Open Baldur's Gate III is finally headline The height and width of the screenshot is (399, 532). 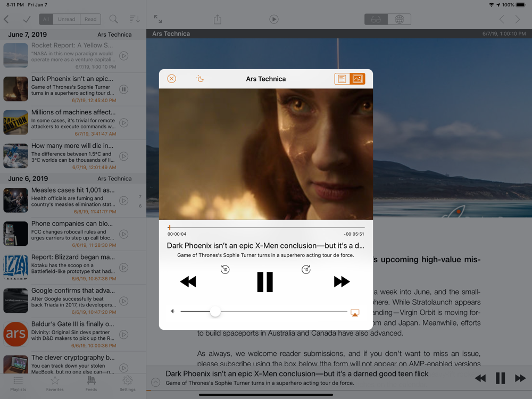click(x=72, y=324)
